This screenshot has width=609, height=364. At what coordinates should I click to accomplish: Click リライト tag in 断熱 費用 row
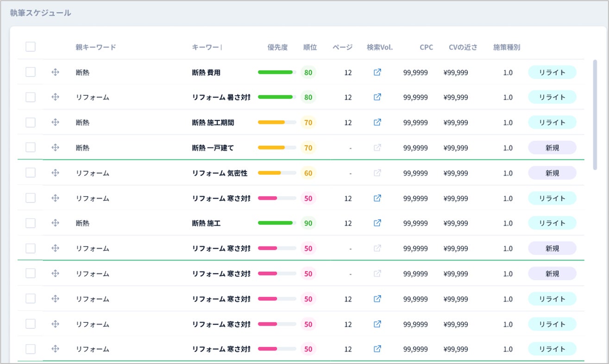[552, 72]
